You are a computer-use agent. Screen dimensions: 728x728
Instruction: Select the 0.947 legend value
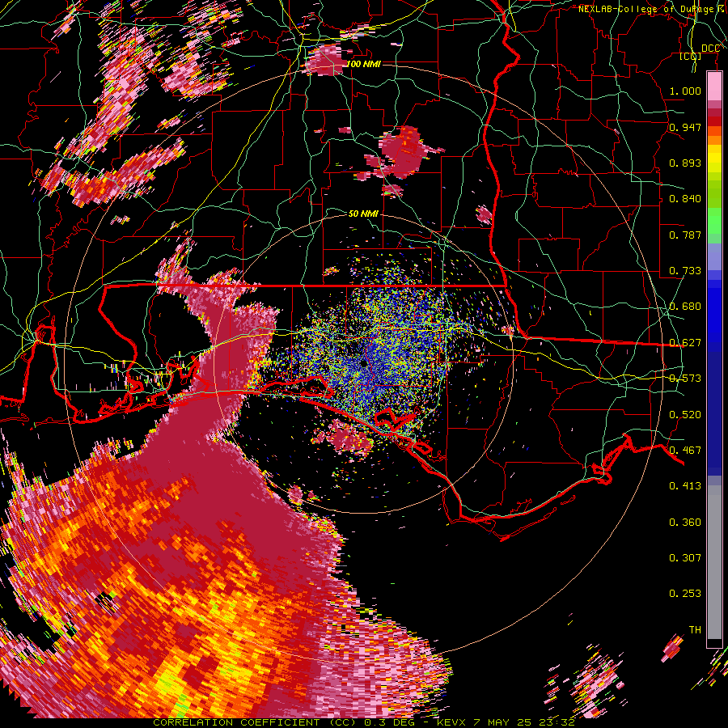pyautogui.click(x=685, y=127)
